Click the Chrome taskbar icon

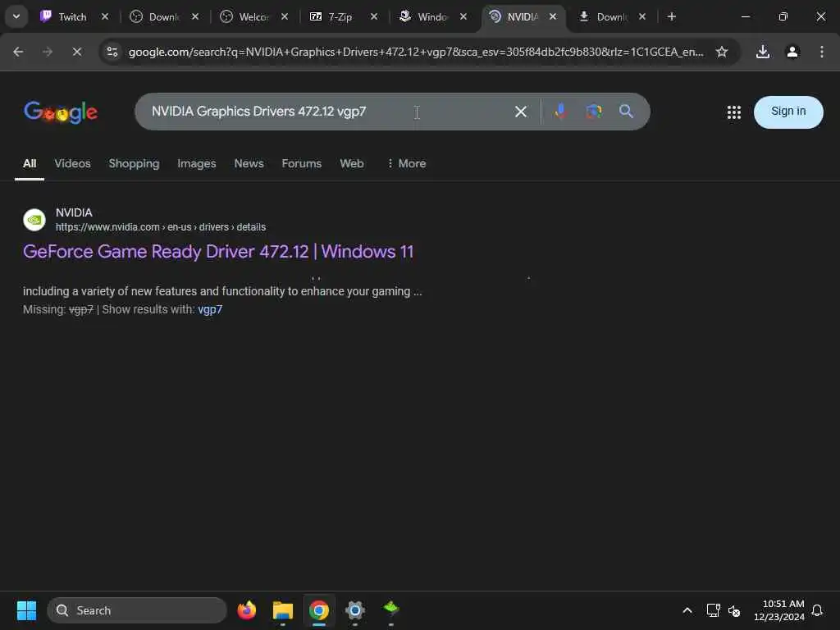point(319,610)
